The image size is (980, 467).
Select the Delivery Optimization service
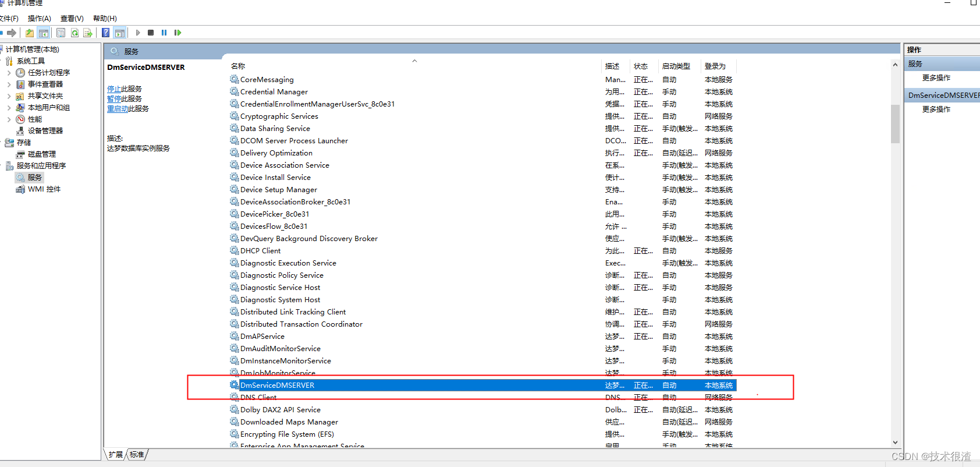[x=483, y=153]
